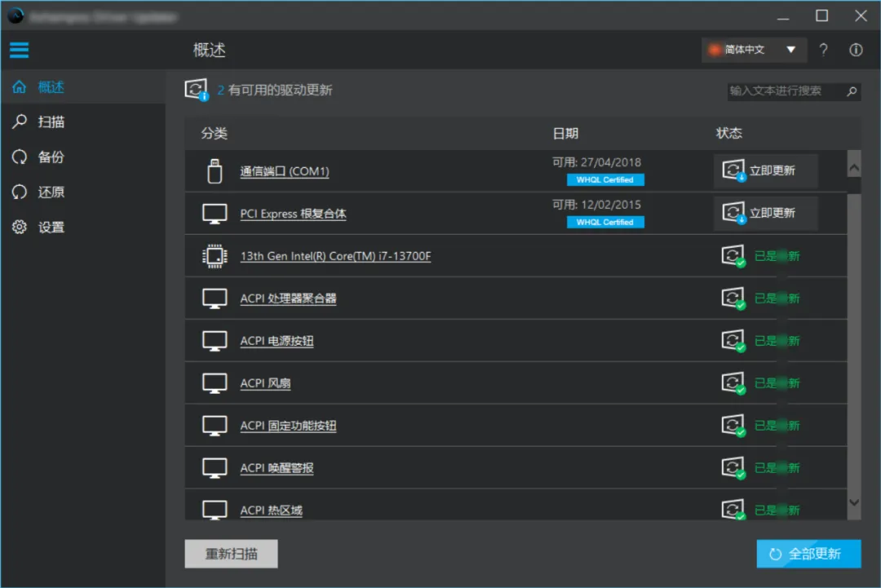Expand the language selector arrow
The height and width of the screenshot is (588, 881).
pos(790,50)
